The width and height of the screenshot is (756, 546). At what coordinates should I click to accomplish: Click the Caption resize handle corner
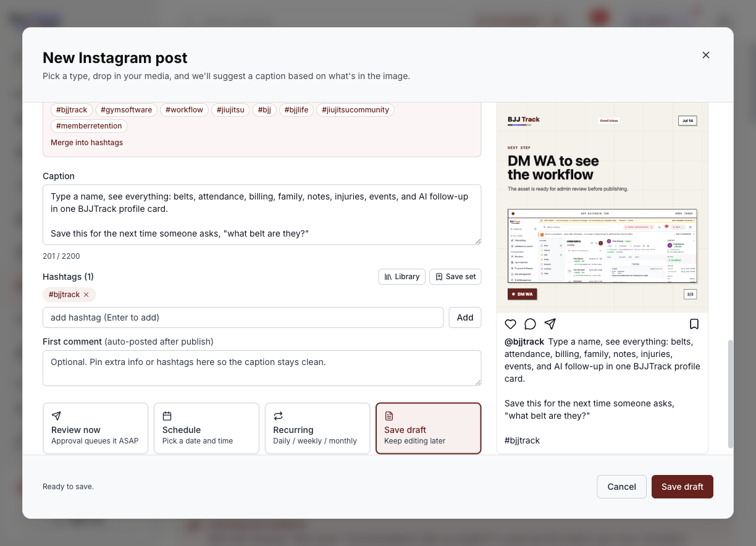[x=477, y=241]
